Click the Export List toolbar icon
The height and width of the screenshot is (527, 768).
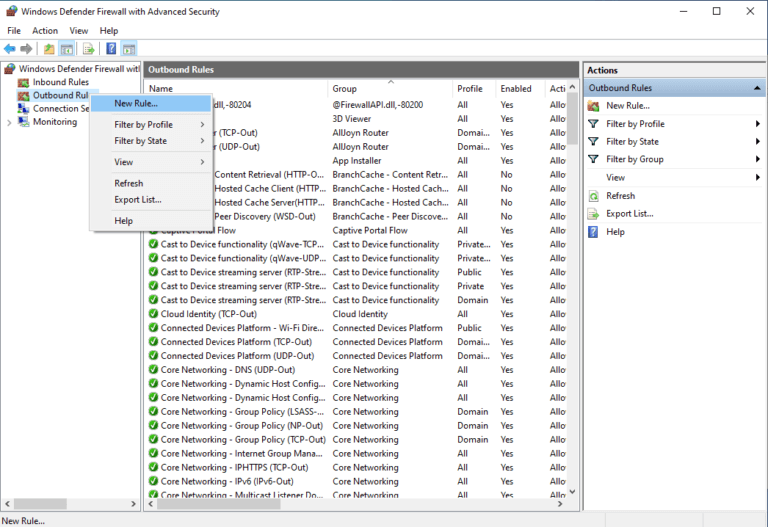[89, 49]
